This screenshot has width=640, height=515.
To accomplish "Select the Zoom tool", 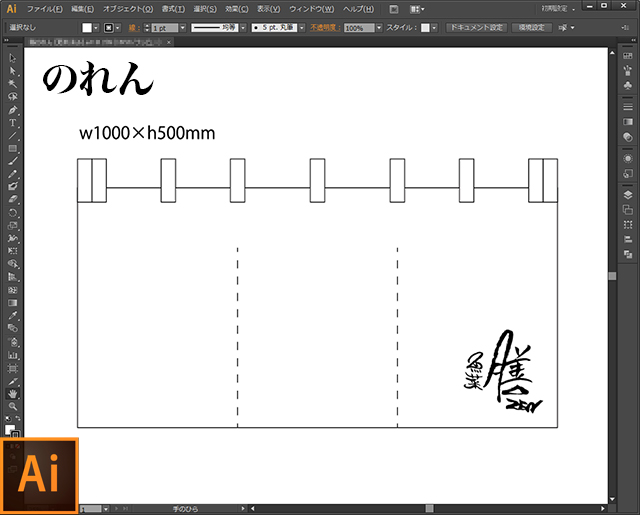I will 13,406.
